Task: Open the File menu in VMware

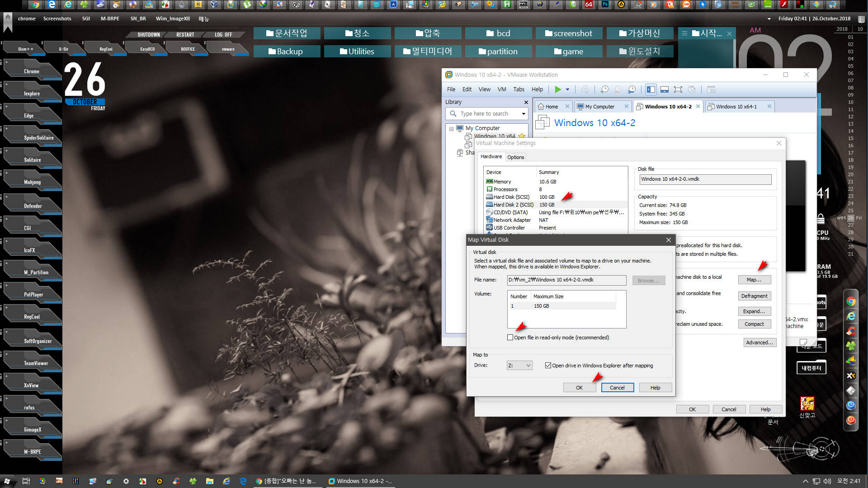Action: [x=451, y=89]
